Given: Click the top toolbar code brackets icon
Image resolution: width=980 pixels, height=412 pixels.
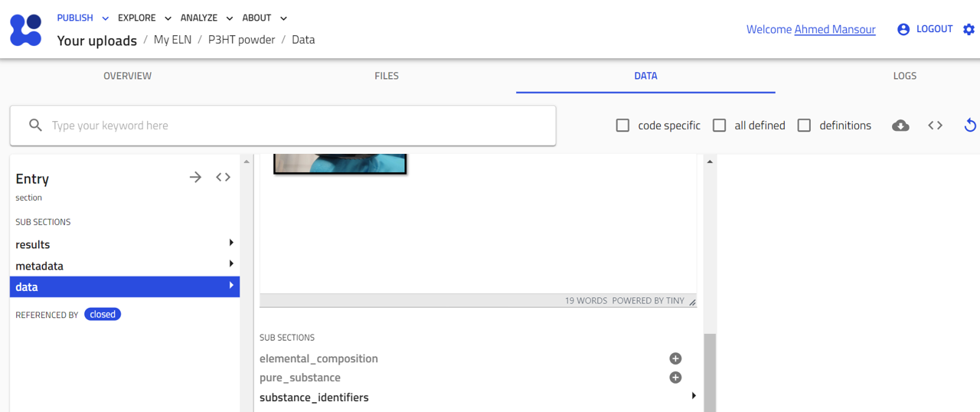Looking at the screenshot, I should (935, 126).
